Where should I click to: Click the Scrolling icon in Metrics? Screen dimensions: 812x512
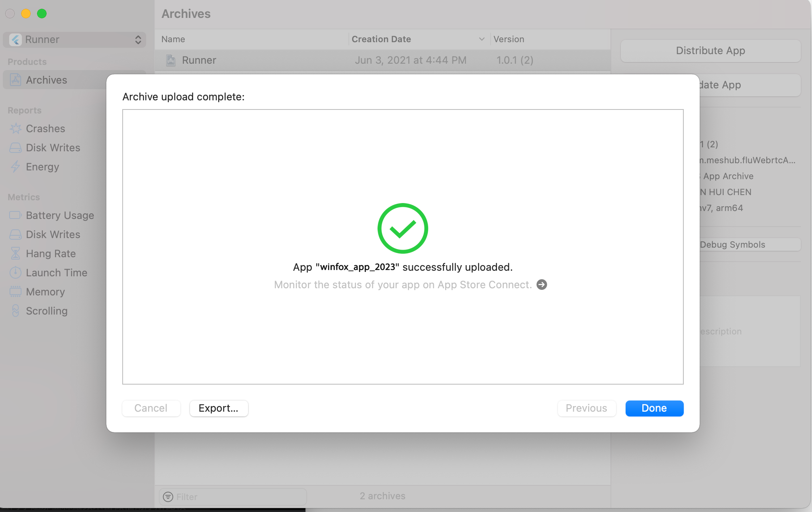click(16, 311)
